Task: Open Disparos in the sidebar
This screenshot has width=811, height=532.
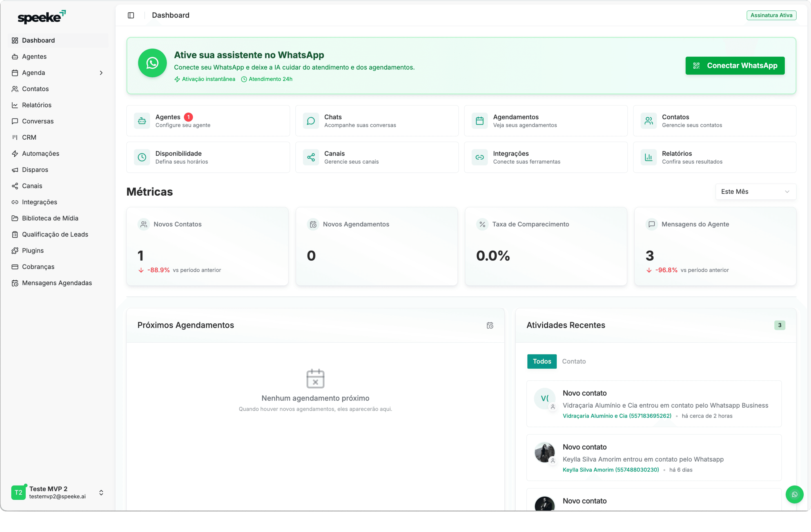Action: (58, 170)
